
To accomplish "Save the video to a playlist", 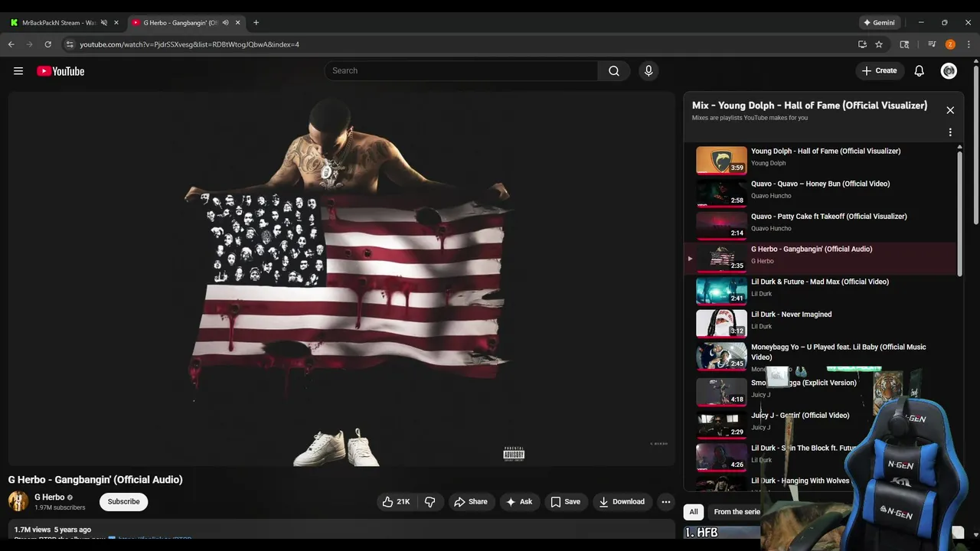I will click(566, 502).
